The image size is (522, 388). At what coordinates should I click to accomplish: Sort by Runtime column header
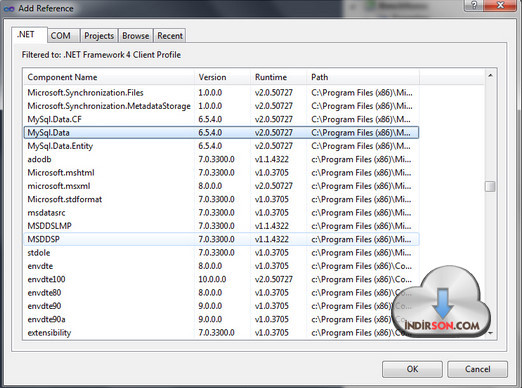[278, 77]
